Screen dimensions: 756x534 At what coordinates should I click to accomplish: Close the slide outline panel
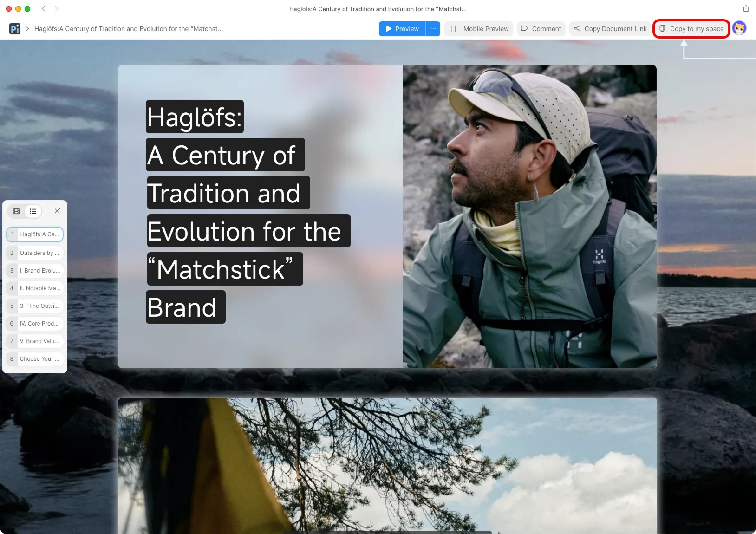(x=57, y=211)
